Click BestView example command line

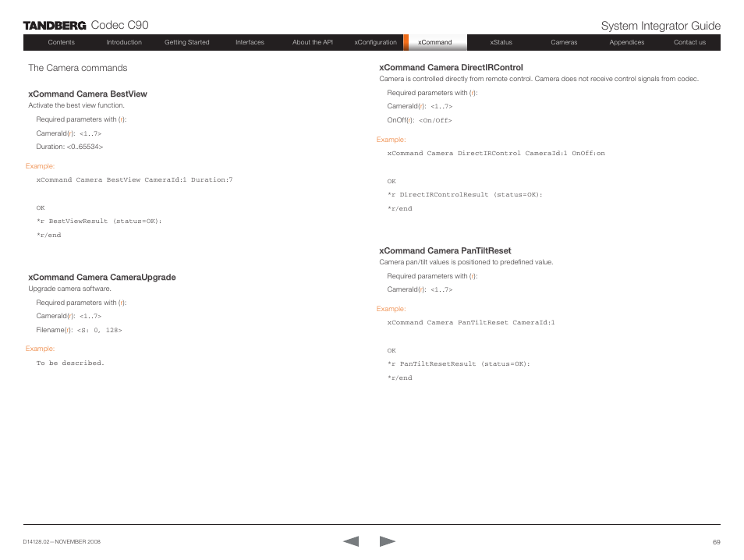(134, 180)
